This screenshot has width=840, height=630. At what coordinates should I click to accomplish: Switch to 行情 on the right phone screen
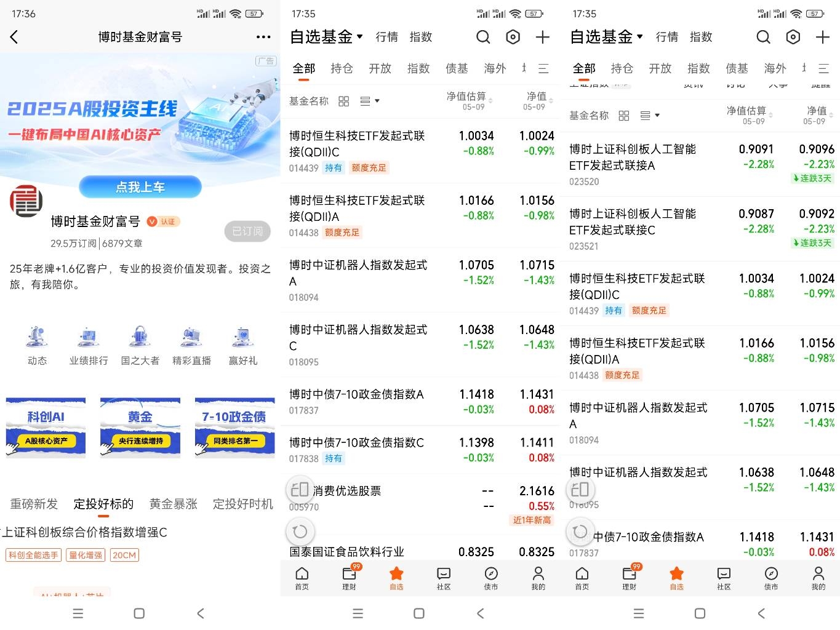pyautogui.click(x=667, y=37)
